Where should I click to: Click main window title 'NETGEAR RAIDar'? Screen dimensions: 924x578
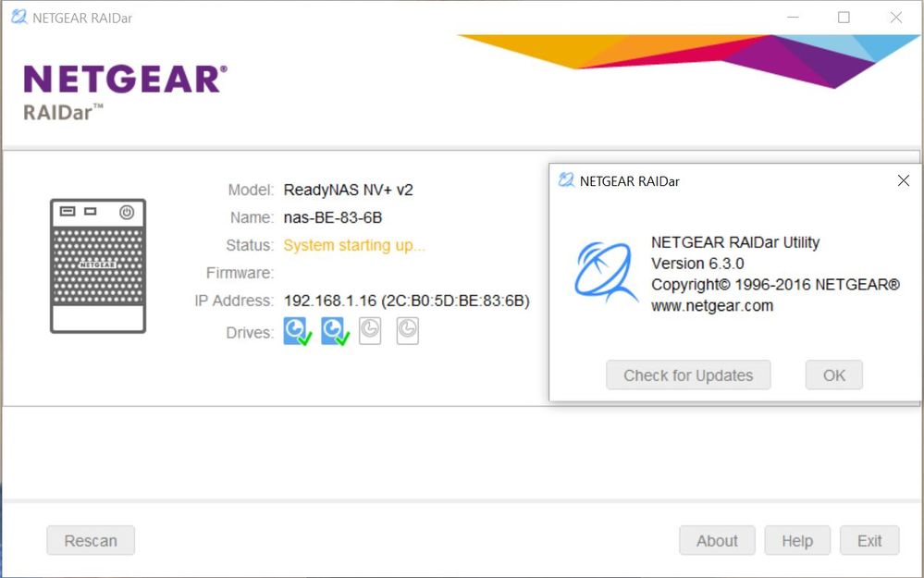(x=82, y=18)
